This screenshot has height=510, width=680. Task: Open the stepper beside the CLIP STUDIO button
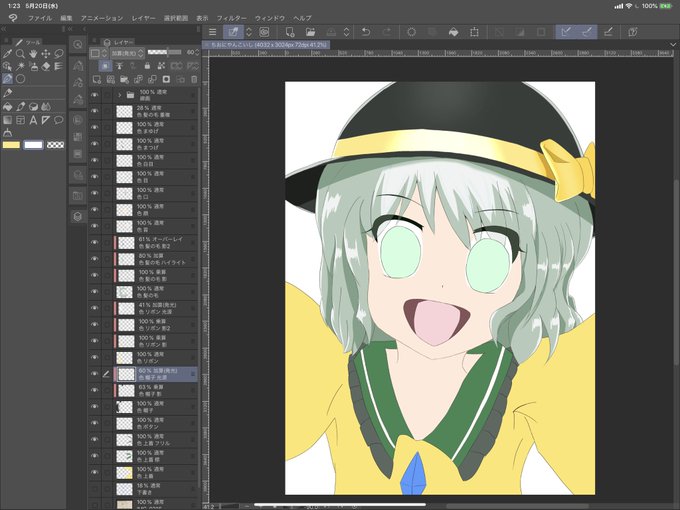(x=249, y=32)
